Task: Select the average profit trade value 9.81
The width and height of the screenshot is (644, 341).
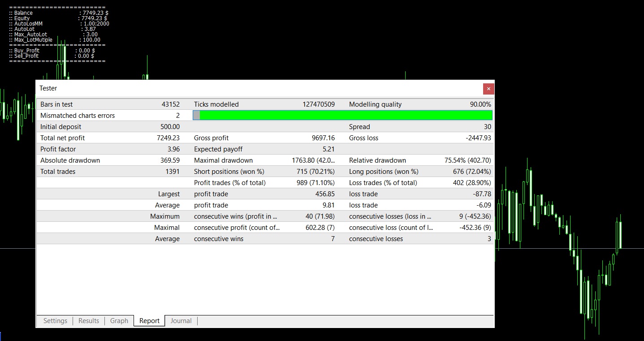Action: (x=328, y=205)
